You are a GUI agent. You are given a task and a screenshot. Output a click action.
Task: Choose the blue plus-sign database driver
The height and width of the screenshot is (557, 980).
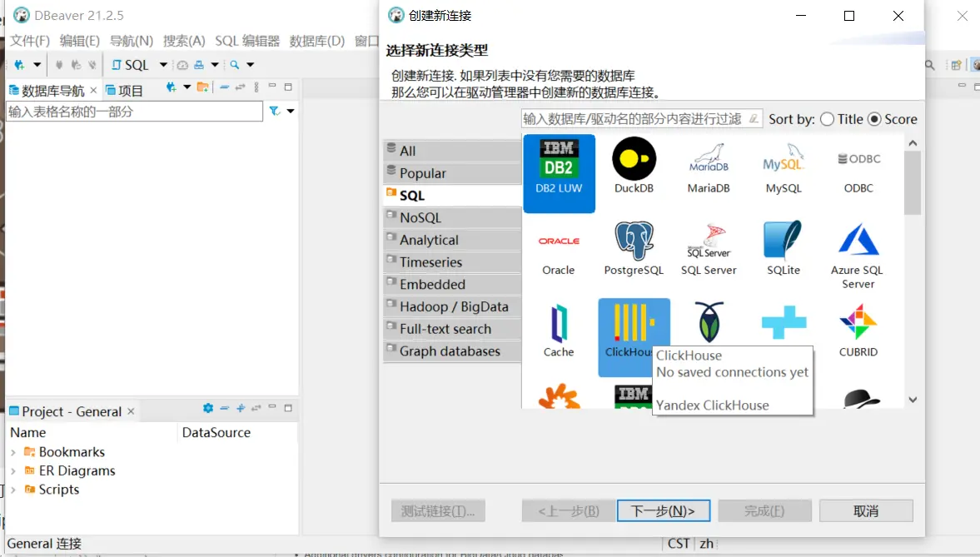(784, 322)
